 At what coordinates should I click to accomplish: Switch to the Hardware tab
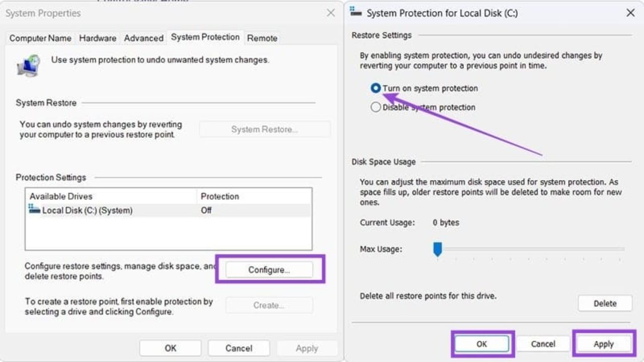click(98, 38)
